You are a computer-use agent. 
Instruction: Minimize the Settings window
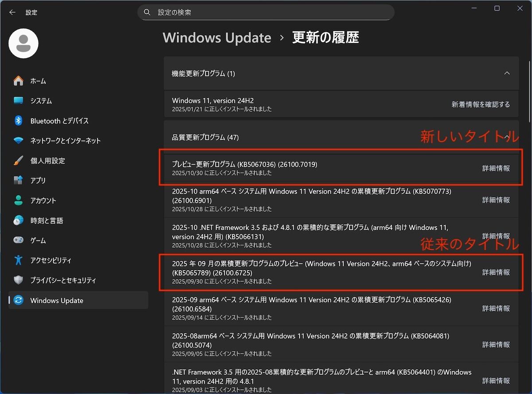[x=473, y=8]
